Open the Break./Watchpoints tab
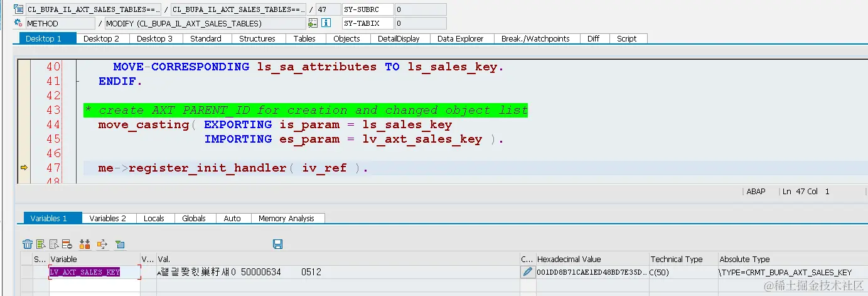 pos(535,38)
